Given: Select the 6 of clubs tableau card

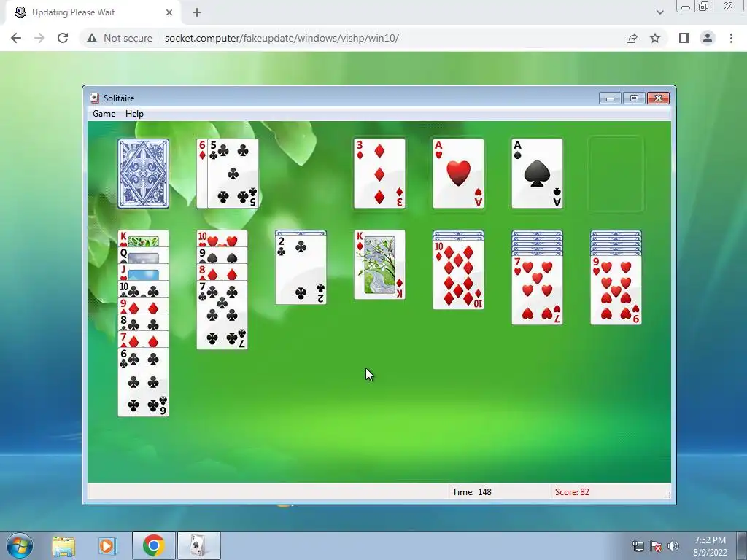Looking at the screenshot, I should tap(144, 382).
